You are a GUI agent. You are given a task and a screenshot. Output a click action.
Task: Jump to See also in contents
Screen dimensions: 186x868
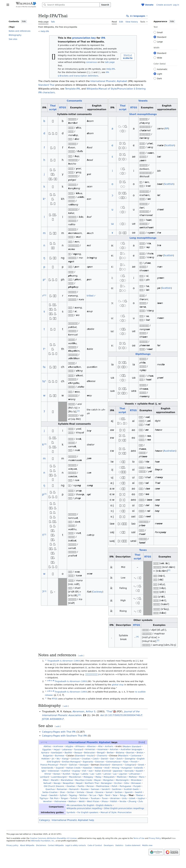point(13,39)
